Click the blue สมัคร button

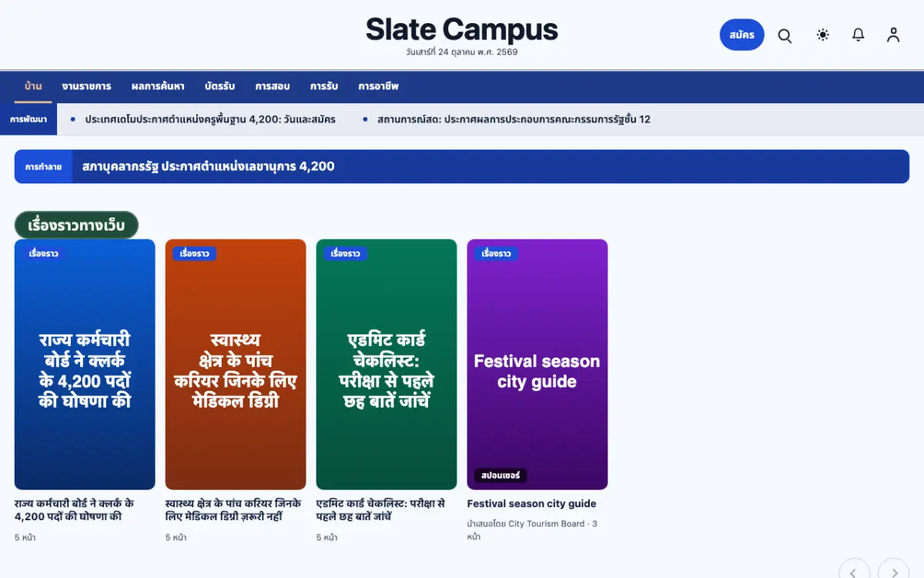(x=742, y=35)
